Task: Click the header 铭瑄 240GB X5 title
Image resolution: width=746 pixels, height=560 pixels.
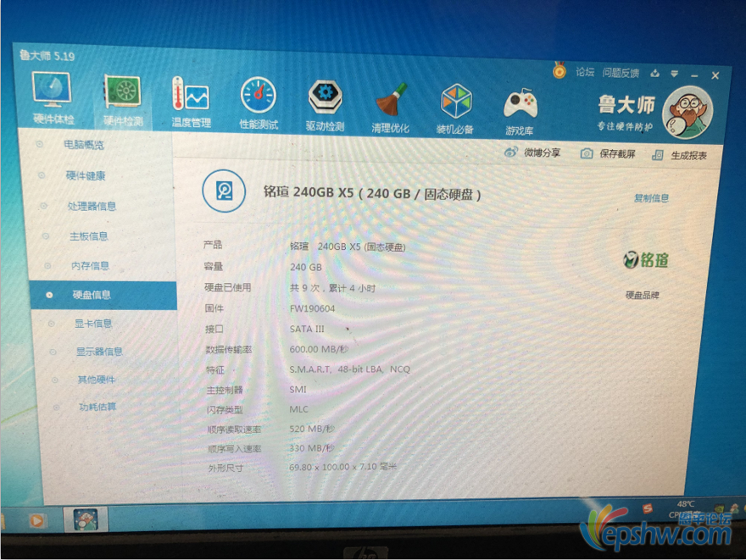Action: click(x=372, y=193)
